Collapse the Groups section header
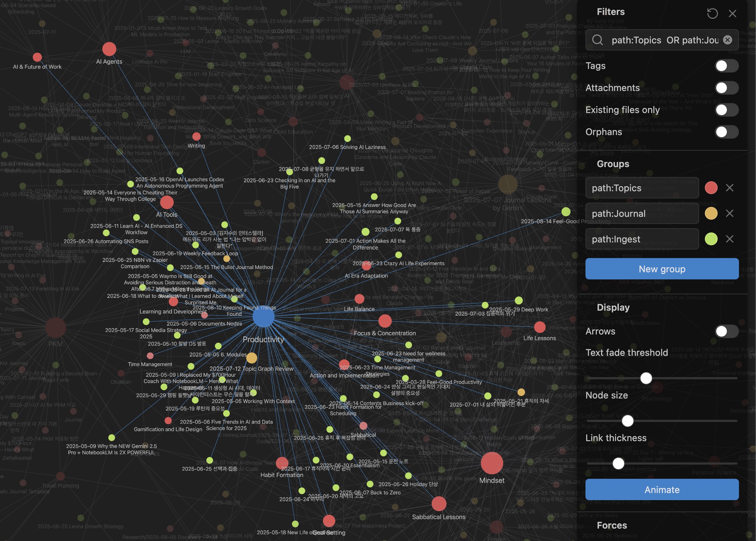 click(x=613, y=164)
